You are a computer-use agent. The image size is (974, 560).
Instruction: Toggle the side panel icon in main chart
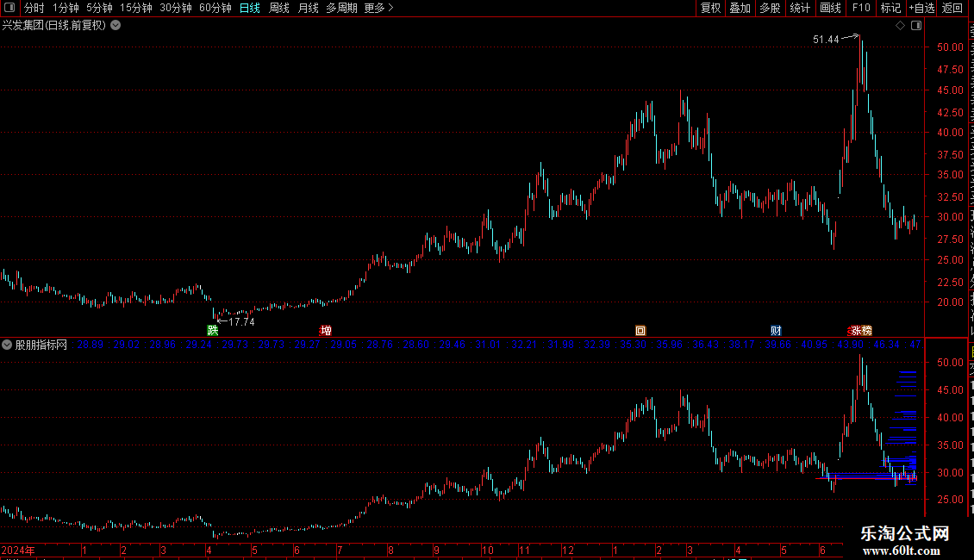click(916, 26)
